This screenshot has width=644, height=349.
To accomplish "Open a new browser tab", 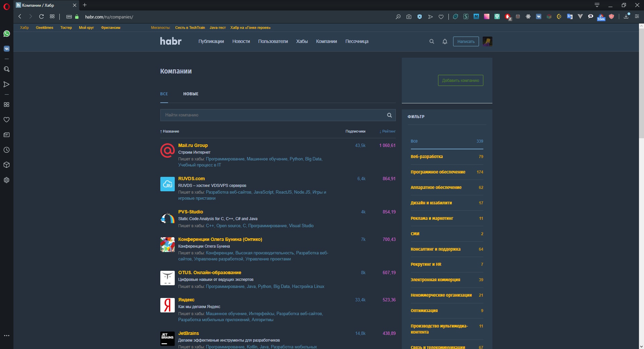I will click(x=85, y=5).
